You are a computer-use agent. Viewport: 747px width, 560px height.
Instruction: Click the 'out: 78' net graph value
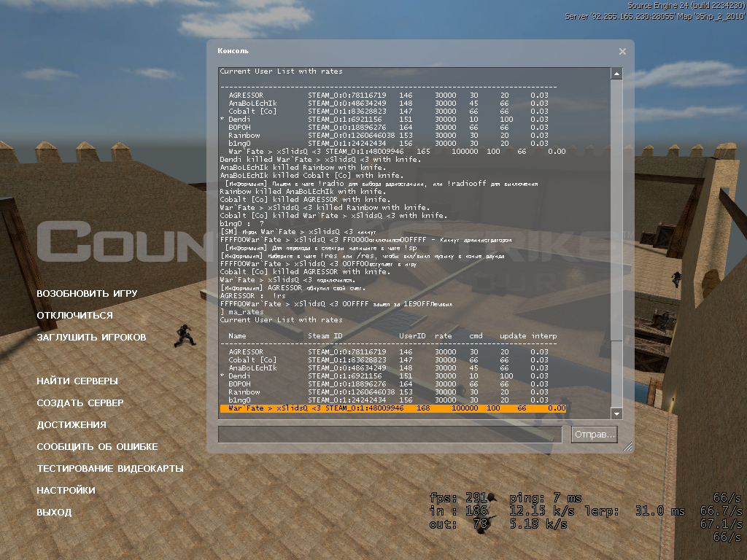[458, 525]
